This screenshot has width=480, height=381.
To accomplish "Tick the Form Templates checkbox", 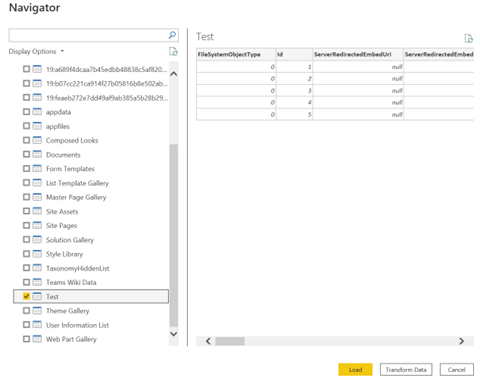I will pyautogui.click(x=26, y=169).
